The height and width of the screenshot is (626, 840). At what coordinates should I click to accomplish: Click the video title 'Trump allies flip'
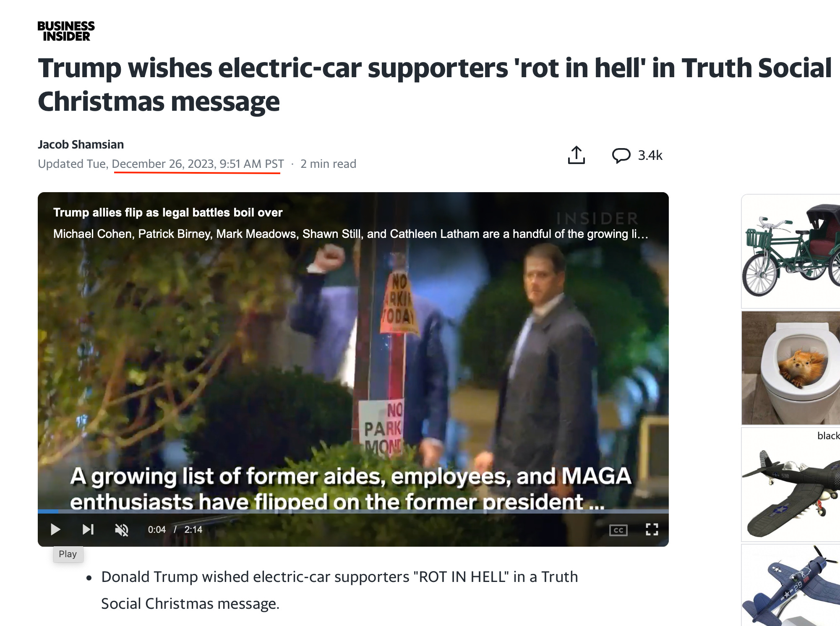[168, 212]
